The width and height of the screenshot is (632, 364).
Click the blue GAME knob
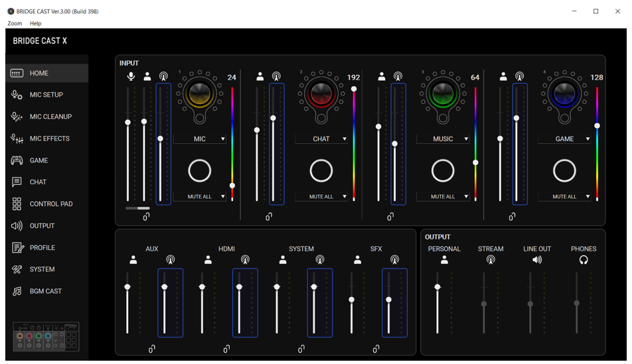click(x=564, y=93)
